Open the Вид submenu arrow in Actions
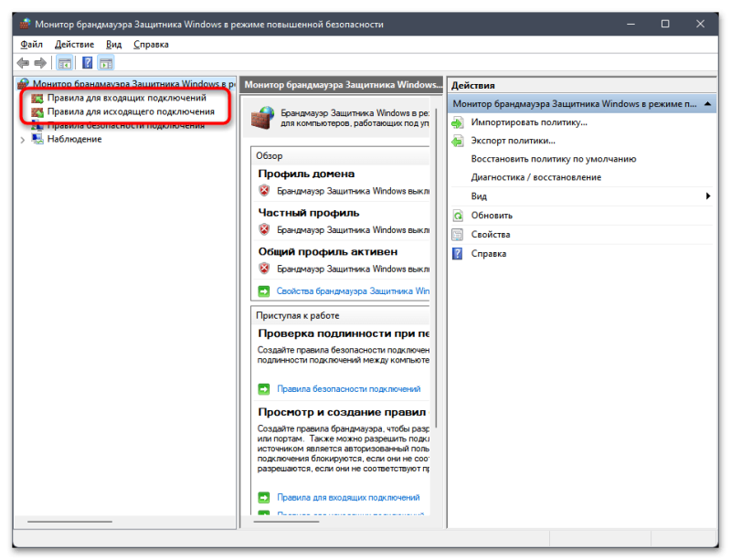Screen dimensions: 731x560 click(x=708, y=196)
